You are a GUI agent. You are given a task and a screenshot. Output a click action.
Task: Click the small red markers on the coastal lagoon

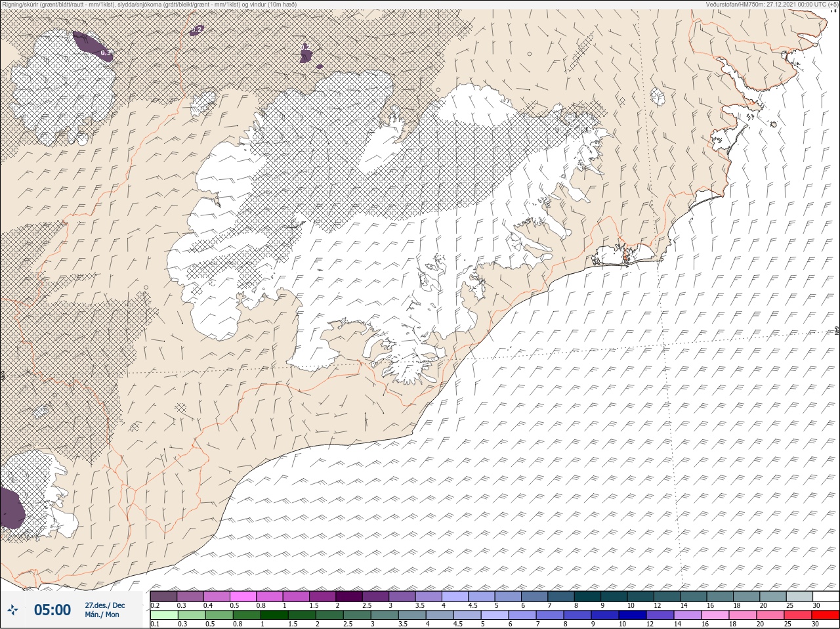tap(626, 257)
